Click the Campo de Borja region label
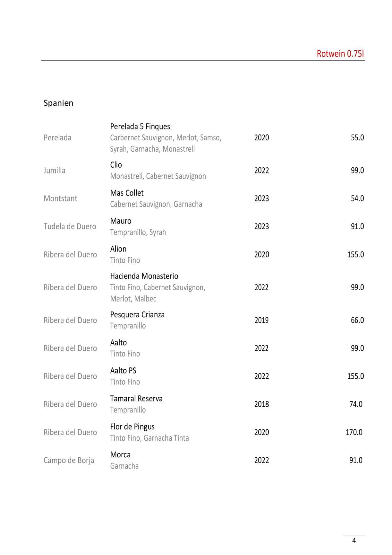Screen dimensions: 392x555 pyautogui.click(x=69, y=461)
